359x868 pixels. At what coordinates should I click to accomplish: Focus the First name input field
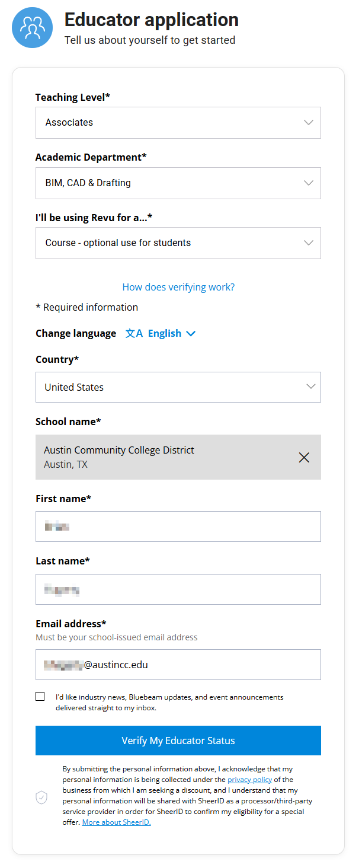tap(178, 526)
